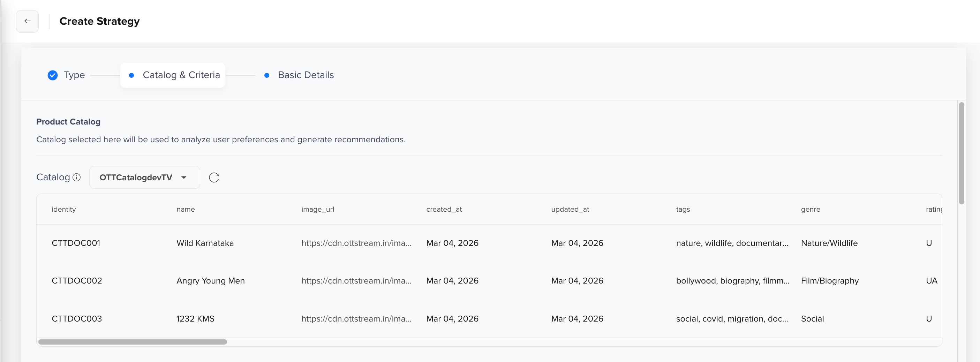Image resolution: width=980 pixels, height=362 pixels.
Task: Click tags starting with nature, wildlife
Action: 732,243
